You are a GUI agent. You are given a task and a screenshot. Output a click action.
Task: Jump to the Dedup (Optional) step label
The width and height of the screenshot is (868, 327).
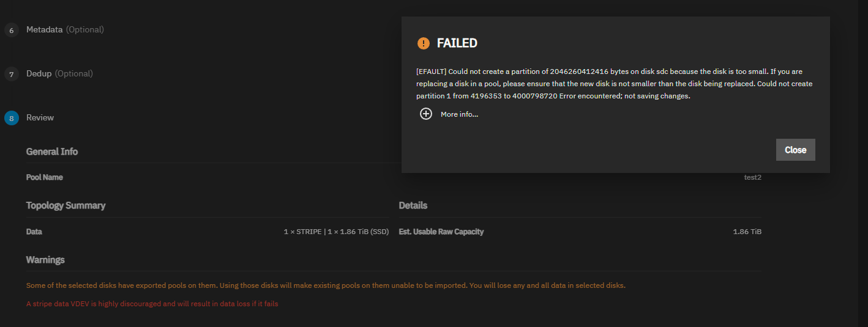(x=59, y=73)
